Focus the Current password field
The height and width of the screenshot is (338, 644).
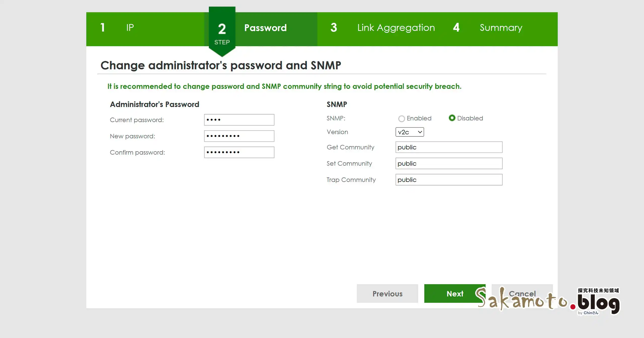coord(239,120)
